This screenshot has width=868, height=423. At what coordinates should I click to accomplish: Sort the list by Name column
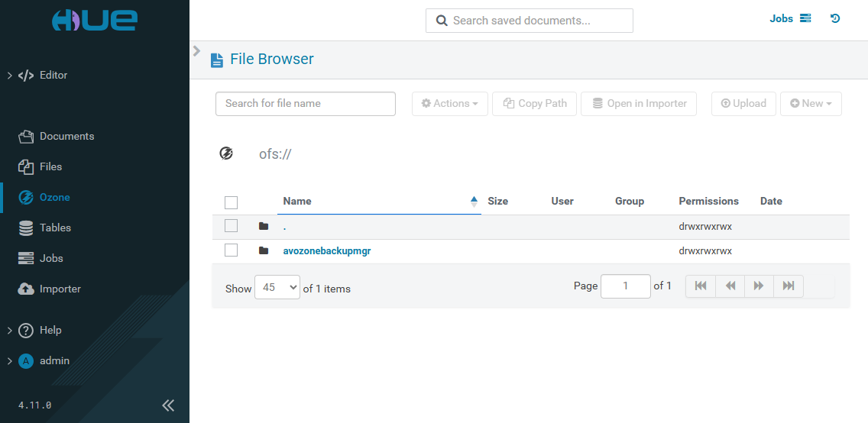tap(297, 201)
